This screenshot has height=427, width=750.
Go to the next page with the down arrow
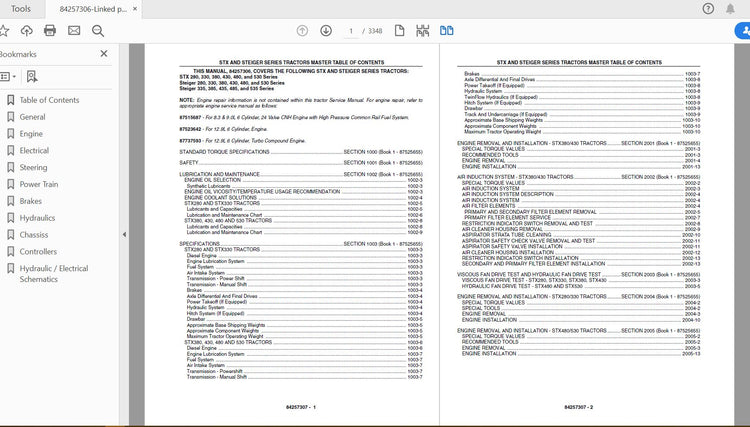(326, 31)
